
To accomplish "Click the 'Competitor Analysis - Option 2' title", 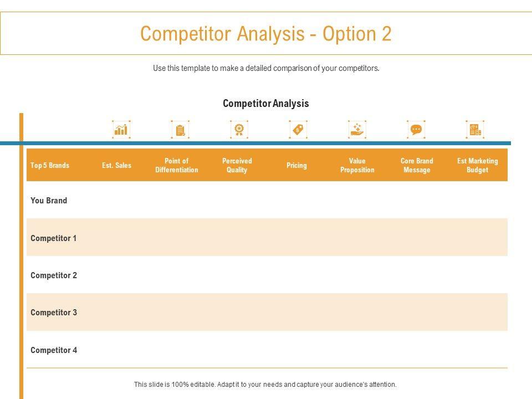I will click(x=266, y=34).
